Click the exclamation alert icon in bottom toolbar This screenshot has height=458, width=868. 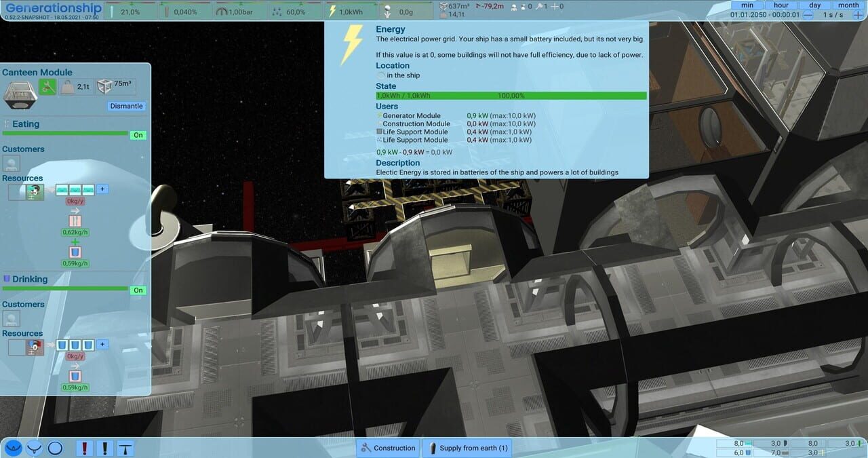coord(84,448)
